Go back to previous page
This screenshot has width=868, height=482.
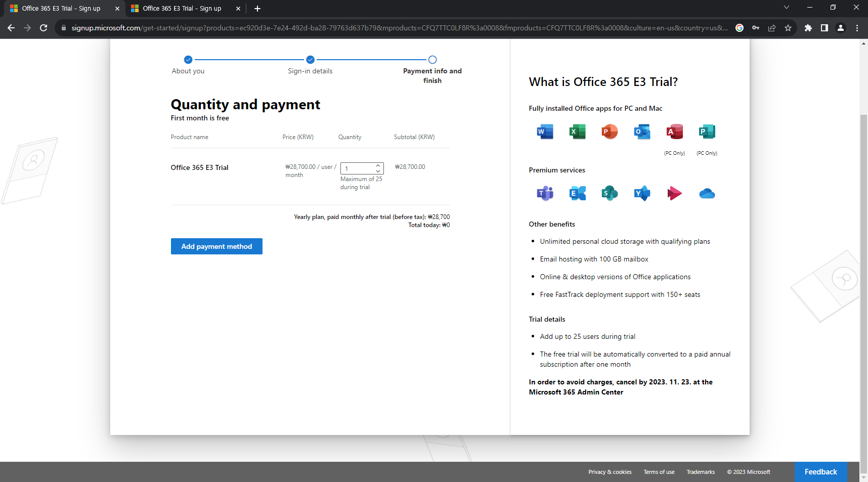pyautogui.click(x=11, y=28)
